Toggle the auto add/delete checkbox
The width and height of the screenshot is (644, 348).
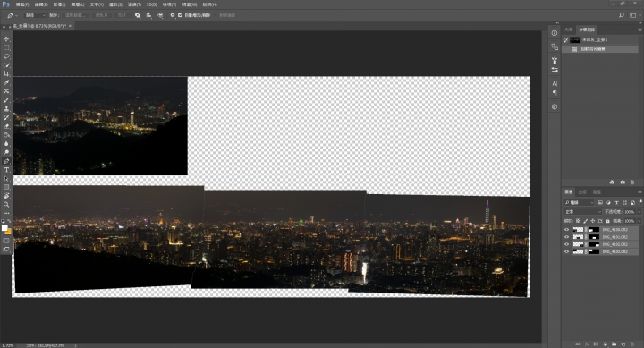click(181, 15)
